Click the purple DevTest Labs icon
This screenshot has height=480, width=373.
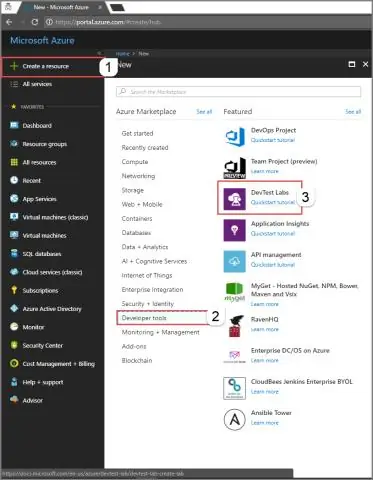pyautogui.click(x=235, y=199)
